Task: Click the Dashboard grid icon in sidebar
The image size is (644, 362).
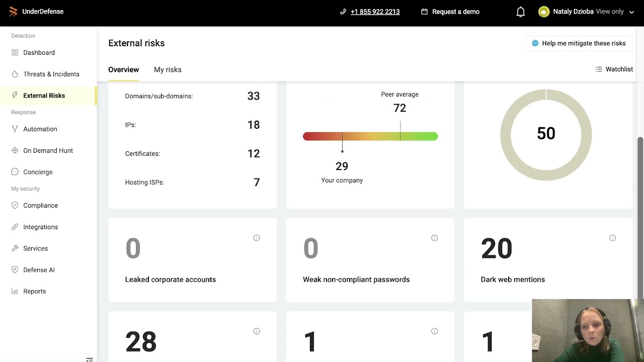Action: [15, 52]
